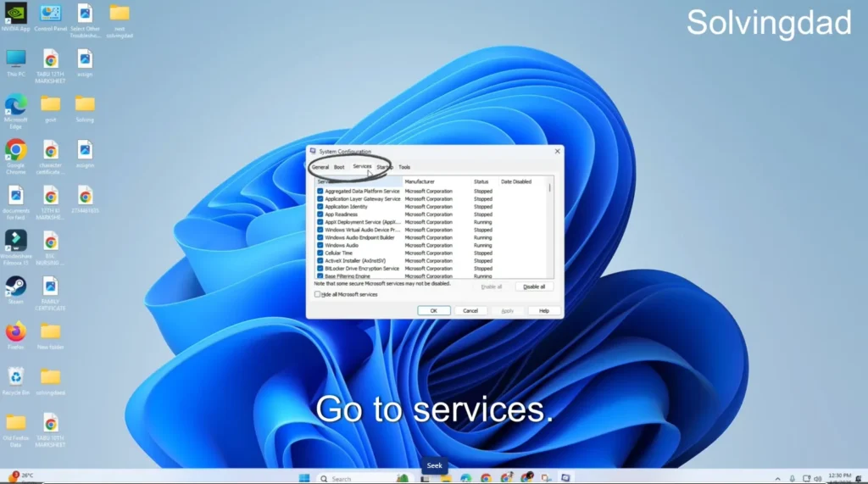The height and width of the screenshot is (484, 868).
Task: Check 'Hide all Microsoft services'
Action: pyautogui.click(x=317, y=295)
